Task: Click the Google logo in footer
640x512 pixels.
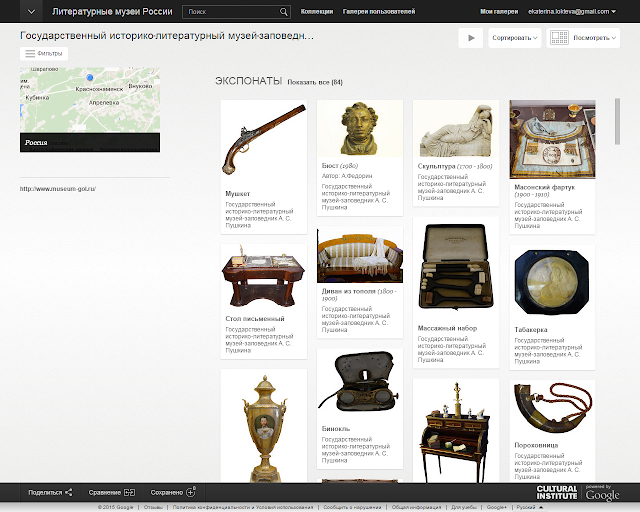Action: click(x=602, y=495)
